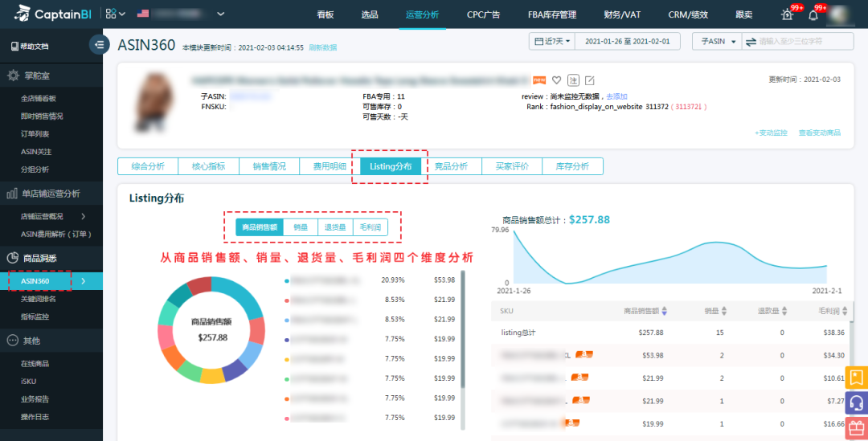This screenshot has height=441, width=868.
Task: Click the teal 20.93% legend dot
Action: point(287,281)
